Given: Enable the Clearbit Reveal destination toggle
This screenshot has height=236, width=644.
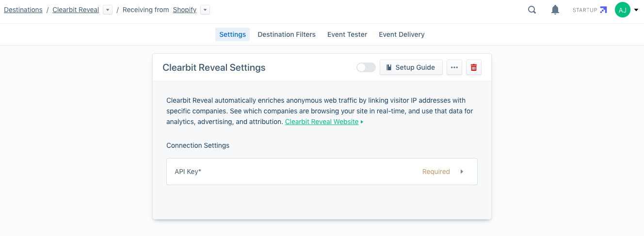Looking at the screenshot, I should click(x=366, y=67).
